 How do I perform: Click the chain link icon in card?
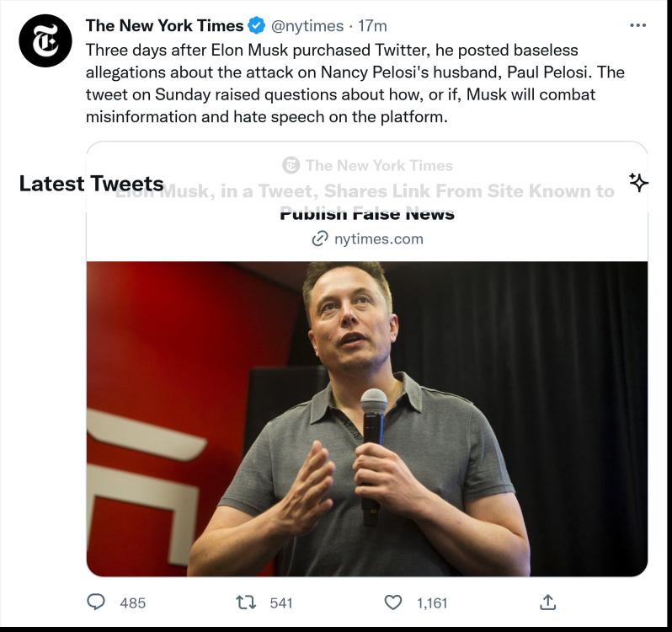pyautogui.click(x=319, y=238)
